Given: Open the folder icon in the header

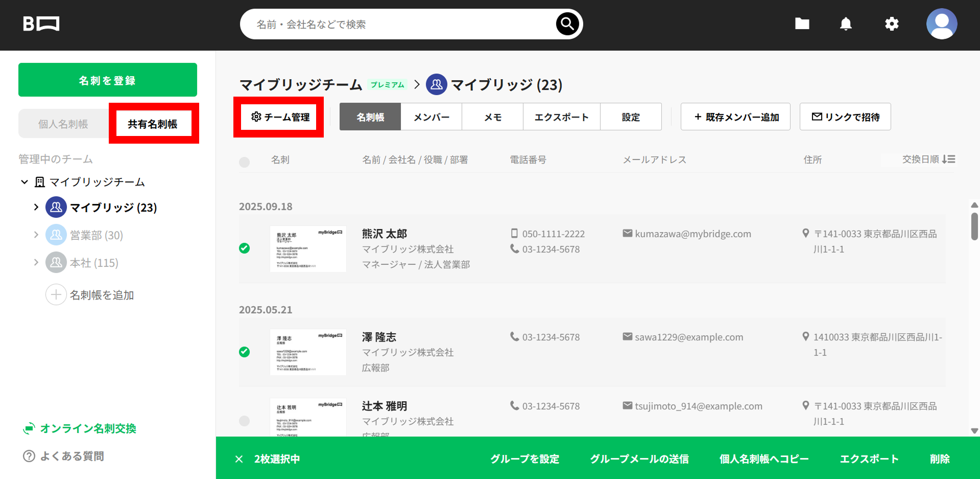Looking at the screenshot, I should click(802, 24).
